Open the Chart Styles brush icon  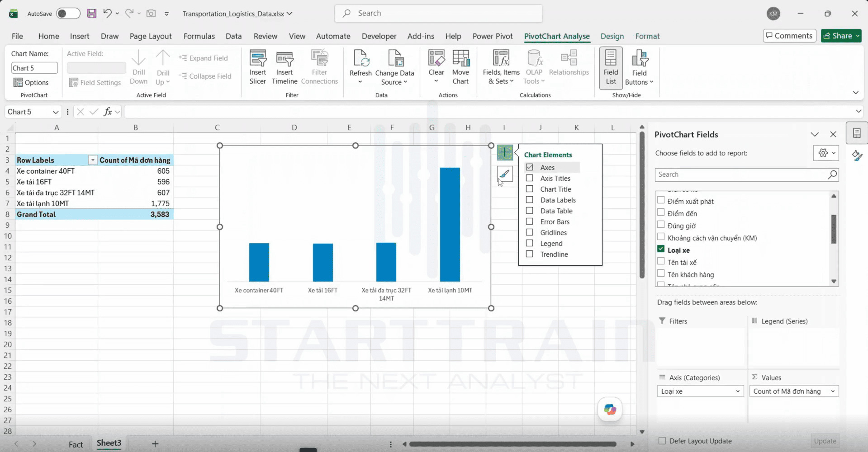point(505,174)
